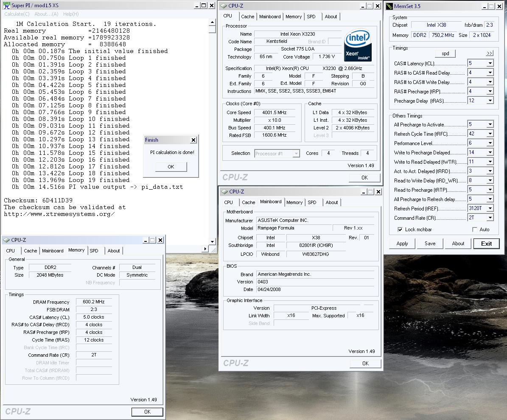Open the Precharge Delay (tRAS) dropdown

pyautogui.click(x=490, y=101)
